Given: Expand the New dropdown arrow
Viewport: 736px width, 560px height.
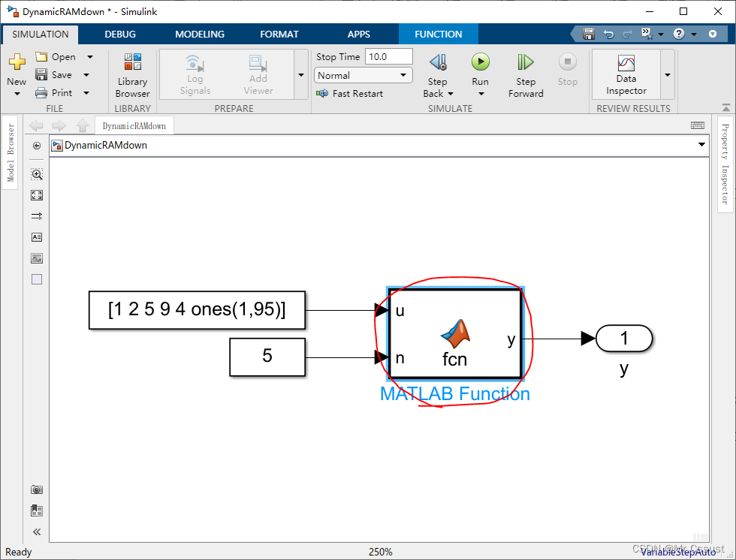Looking at the screenshot, I should (x=17, y=94).
